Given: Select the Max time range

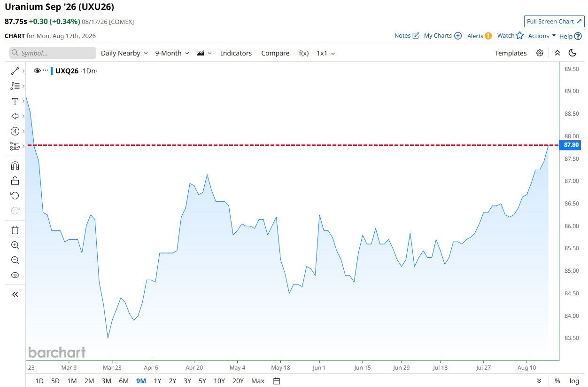Looking at the screenshot, I should pos(258,381).
